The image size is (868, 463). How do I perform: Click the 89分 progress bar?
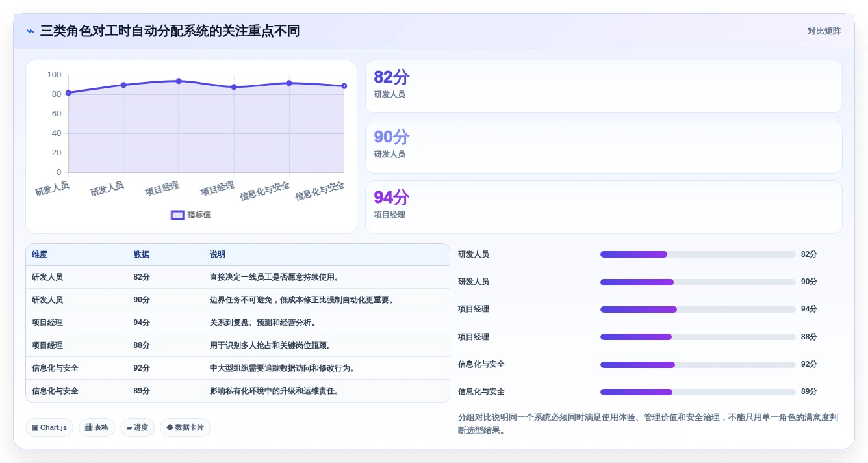coord(698,392)
